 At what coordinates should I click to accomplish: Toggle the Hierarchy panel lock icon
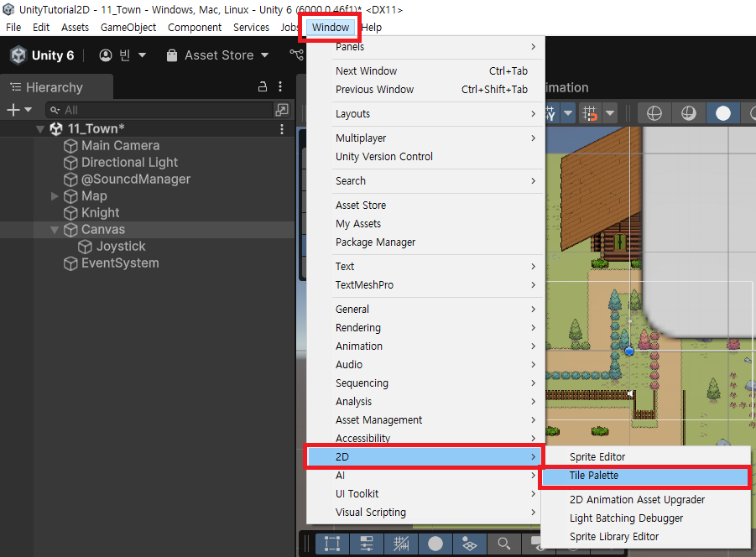click(263, 86)
